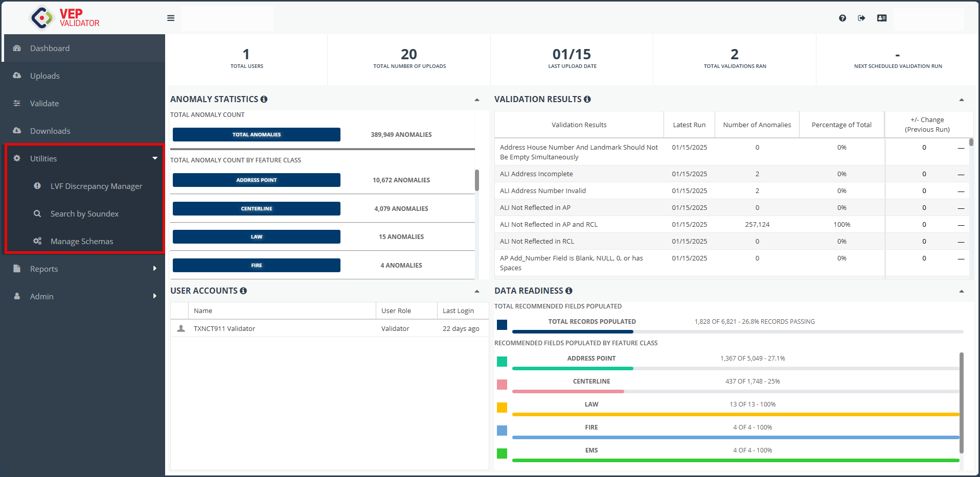This screenshot has width=980, height=477.
Task: Click the Data Readiness panel scrollbar
Action: [x=962, y=403]
